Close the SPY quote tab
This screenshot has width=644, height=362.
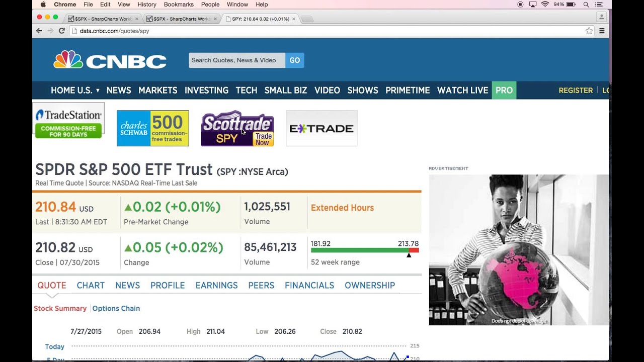(294, 19)
